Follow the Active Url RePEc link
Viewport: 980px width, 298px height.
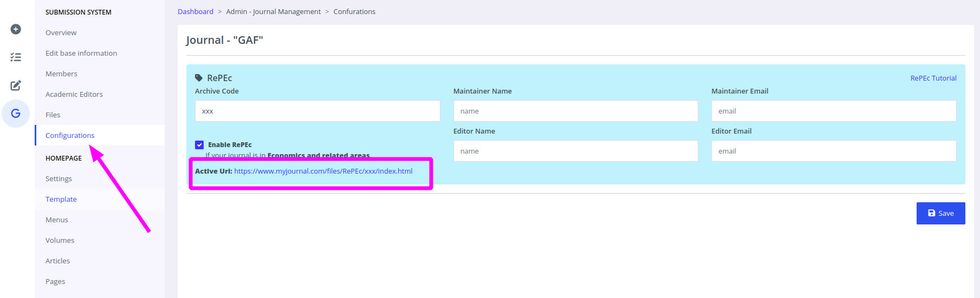pos(323,171)
